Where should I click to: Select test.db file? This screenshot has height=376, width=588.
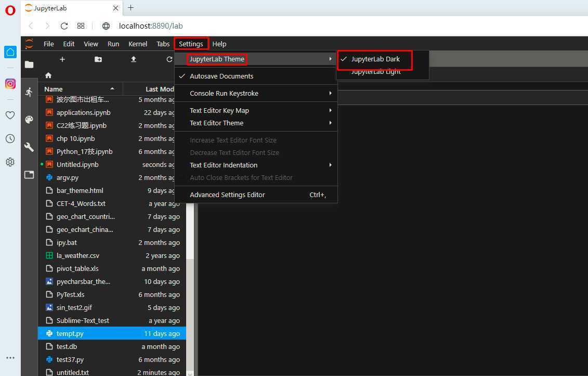click(x=112, y=347)
